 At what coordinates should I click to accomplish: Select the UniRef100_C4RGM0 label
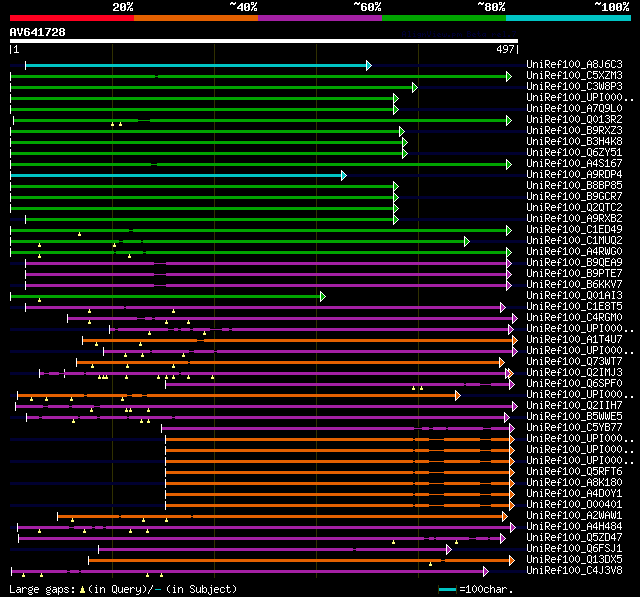point(574,318)
